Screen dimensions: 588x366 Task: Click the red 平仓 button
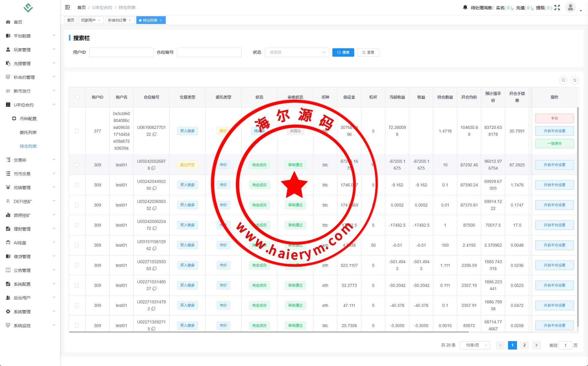[554, 118]
